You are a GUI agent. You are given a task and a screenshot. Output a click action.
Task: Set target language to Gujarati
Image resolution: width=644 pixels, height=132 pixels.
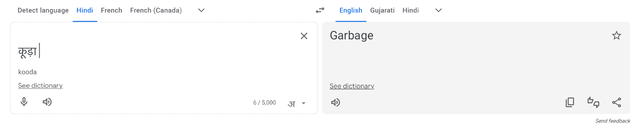(382, 10)
